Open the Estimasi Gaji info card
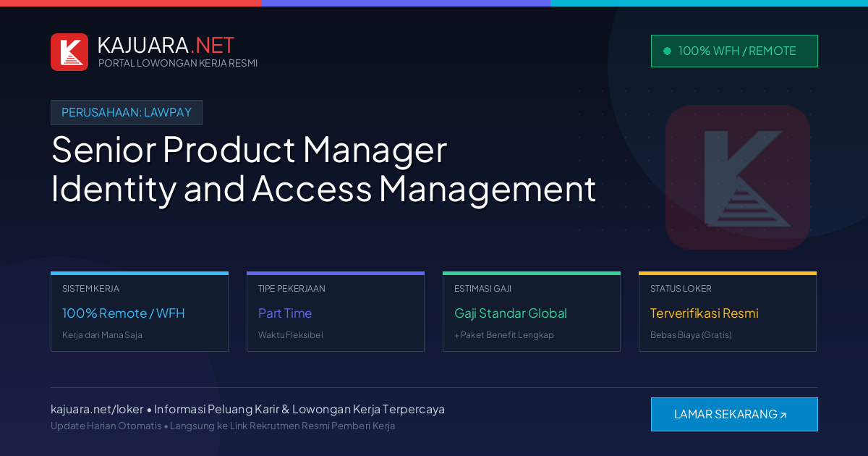The width and height of the screenshot is (868, 456). pos(532,312)
